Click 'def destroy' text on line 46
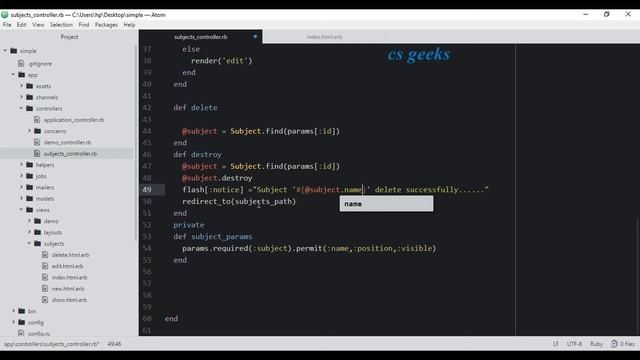 (198, 154)
